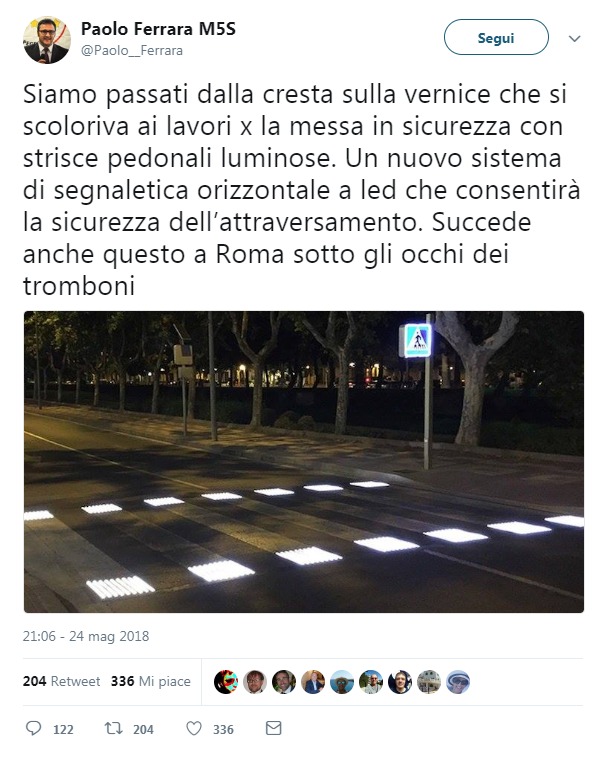This screenshot has height=761, width=602.
Task: Click the eighth liker avatar showing a building
Action: [429, 681]
